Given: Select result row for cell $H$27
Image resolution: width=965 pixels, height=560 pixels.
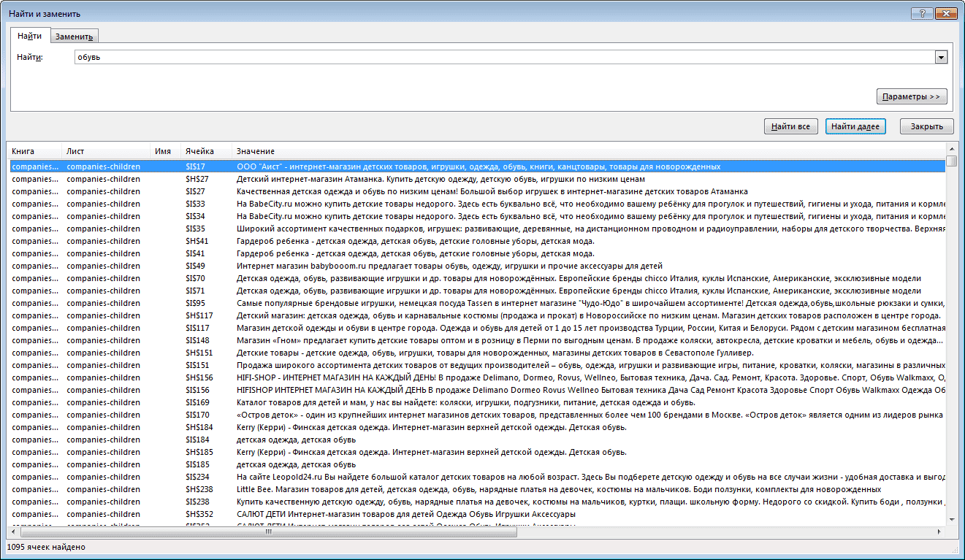Looking at the screenshot, I should point(476,179).
